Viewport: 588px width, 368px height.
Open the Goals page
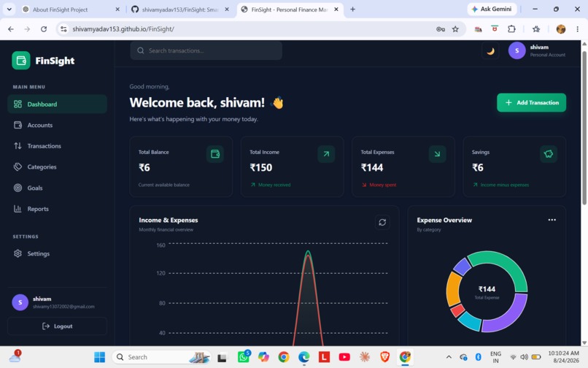coord(57,188)
